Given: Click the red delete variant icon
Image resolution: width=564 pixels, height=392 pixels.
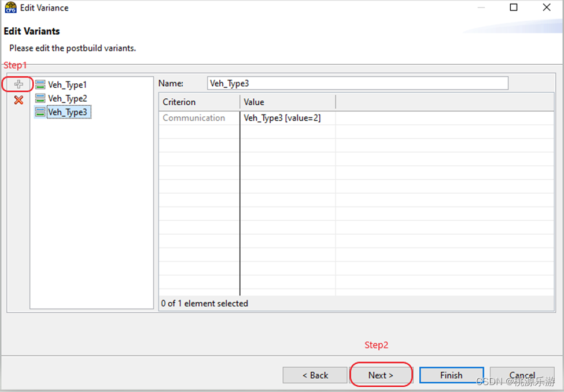Looking at the screenshot, I should 19,99.
